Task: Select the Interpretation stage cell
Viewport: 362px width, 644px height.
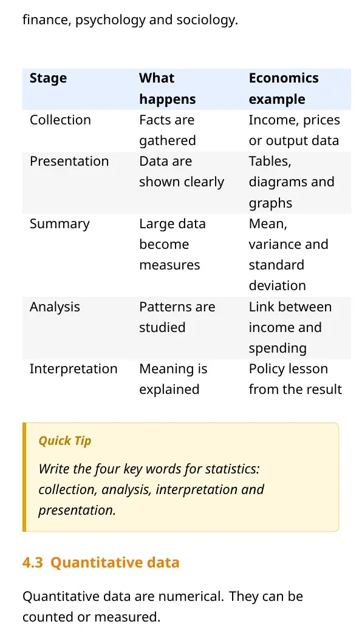Action: [77, 379]
